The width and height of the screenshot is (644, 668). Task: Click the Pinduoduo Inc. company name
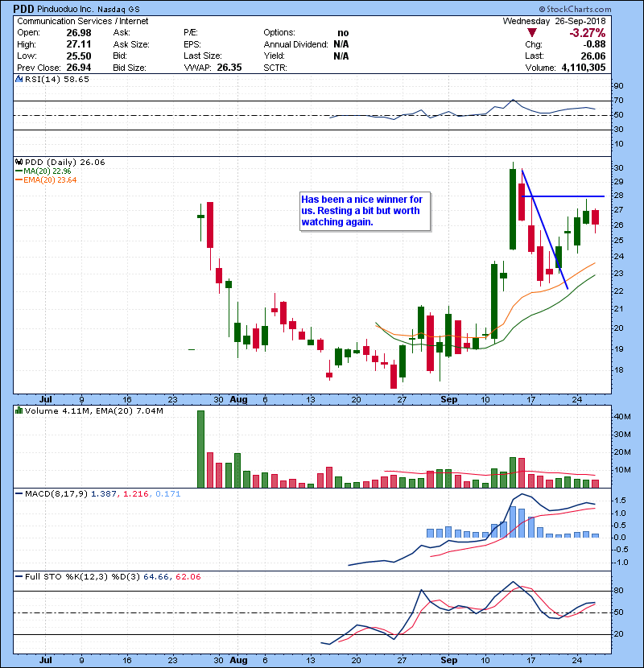[64, 9]
